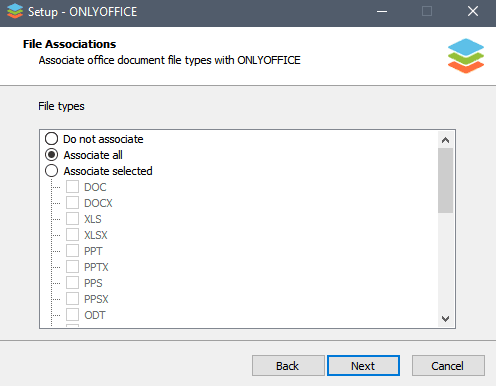Click the File types label
Image resolution: width=496 pixels, height=386 pixels.
click(x=61, y=106)
